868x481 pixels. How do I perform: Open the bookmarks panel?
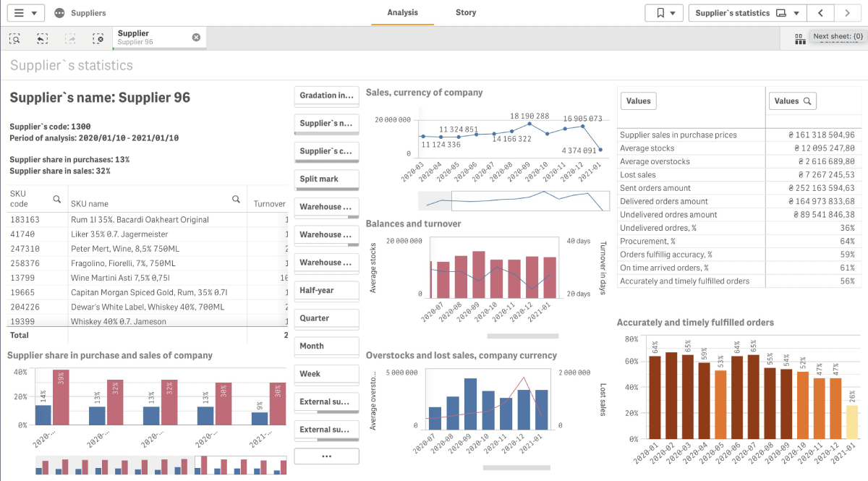pos(659,12)
